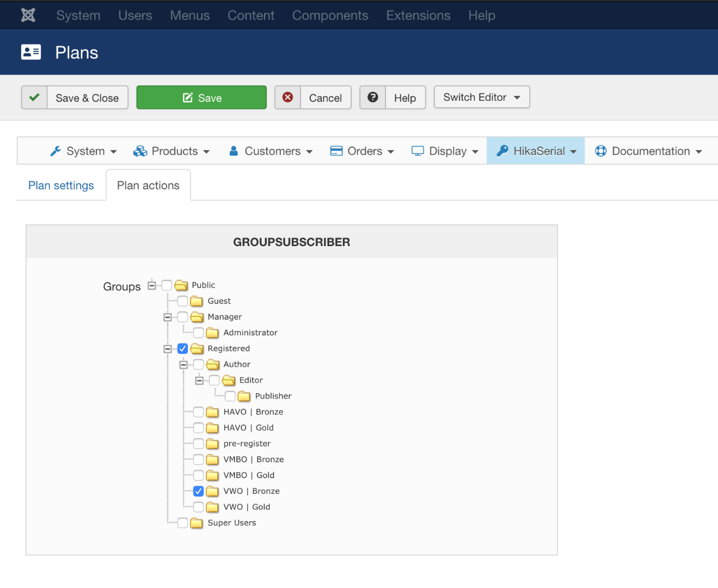
Task: Click the Products boxes icon
Action: [x=140, y=151]
